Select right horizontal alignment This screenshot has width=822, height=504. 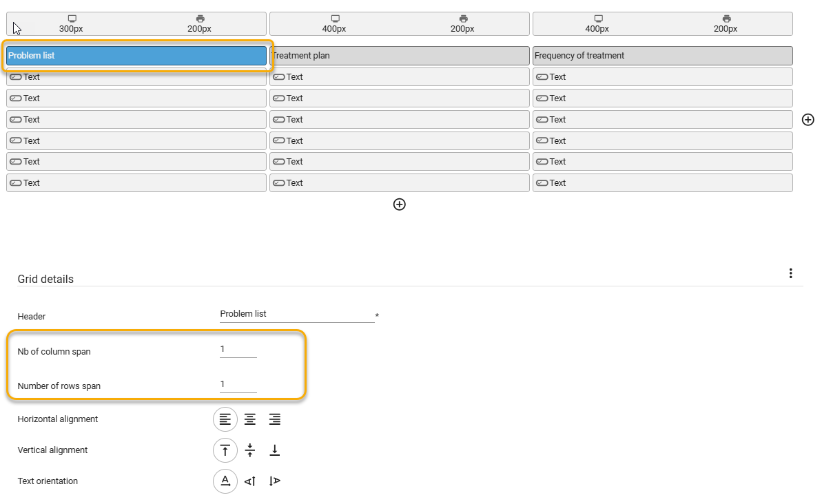275,419
